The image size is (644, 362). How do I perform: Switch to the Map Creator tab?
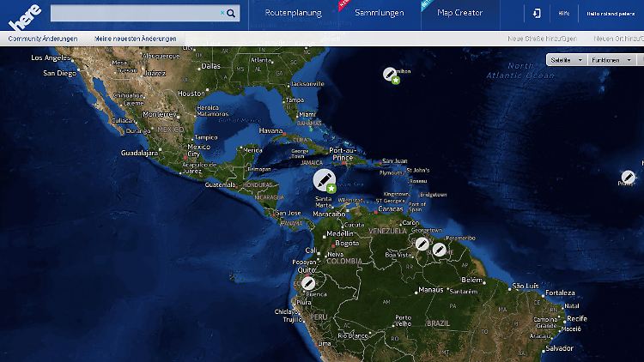coord(459,14)
